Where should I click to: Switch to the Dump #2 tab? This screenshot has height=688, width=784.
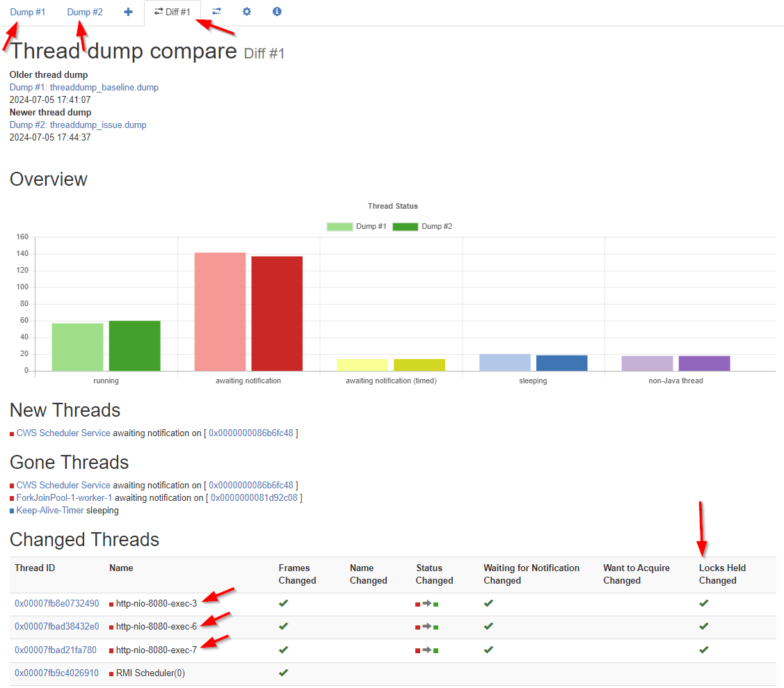[85, 12]
